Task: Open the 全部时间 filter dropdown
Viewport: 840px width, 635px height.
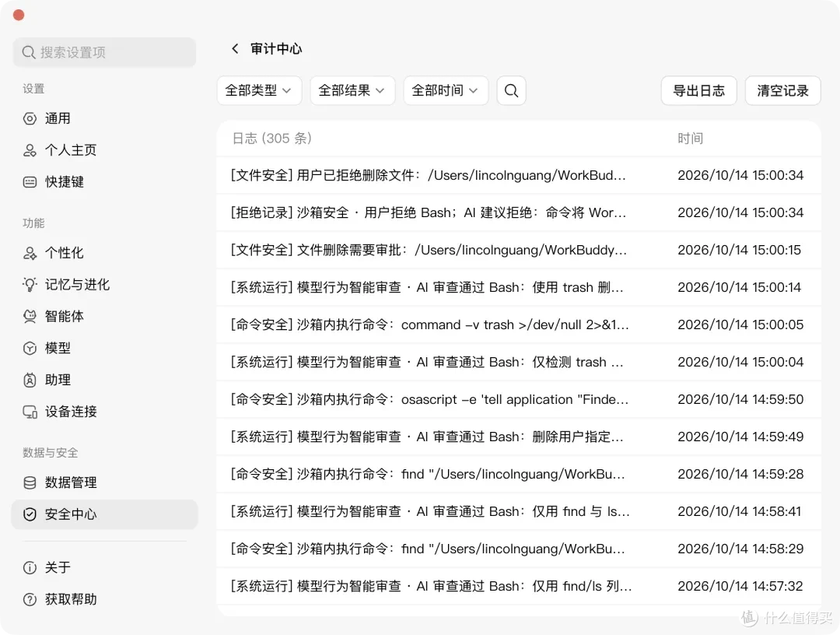Action: (446, 90)
